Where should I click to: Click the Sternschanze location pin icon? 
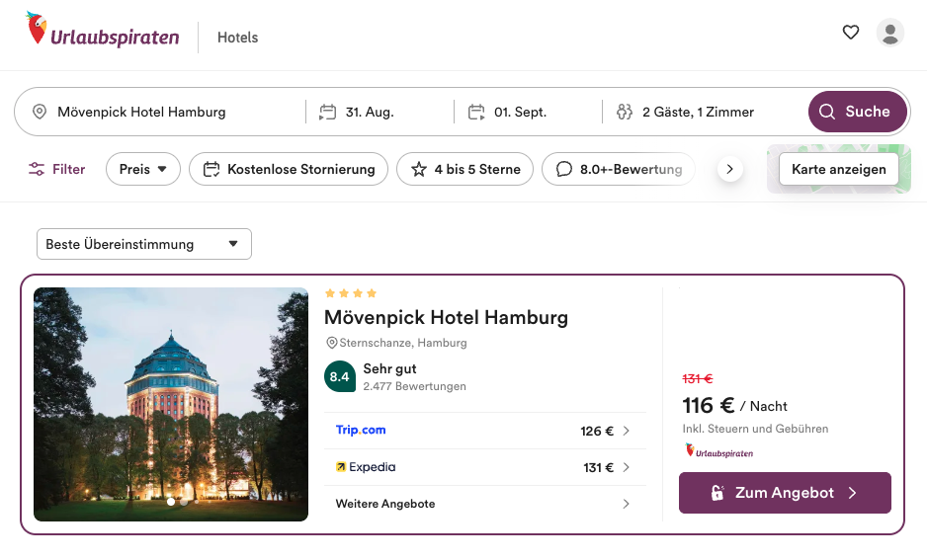coord(332,343)
